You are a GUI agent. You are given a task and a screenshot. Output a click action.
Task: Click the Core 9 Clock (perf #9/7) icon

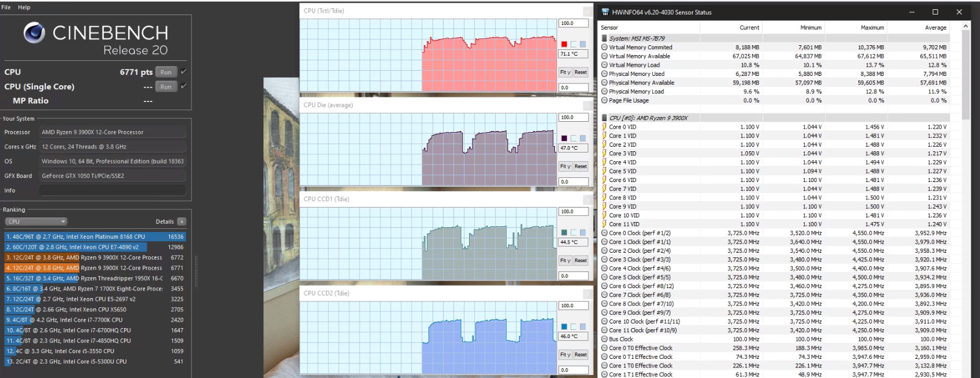[x=604, y=312]
